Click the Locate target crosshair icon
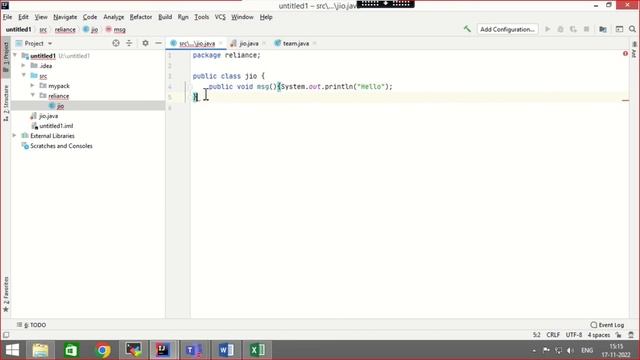Viewport: 640px width, 360px height. 116,43
